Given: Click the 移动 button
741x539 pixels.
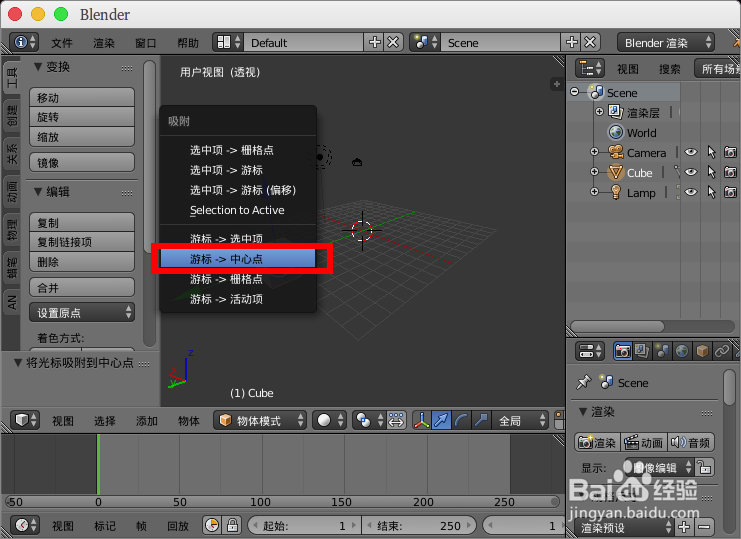Looking at the screenshot, I should tap(82, 97).
